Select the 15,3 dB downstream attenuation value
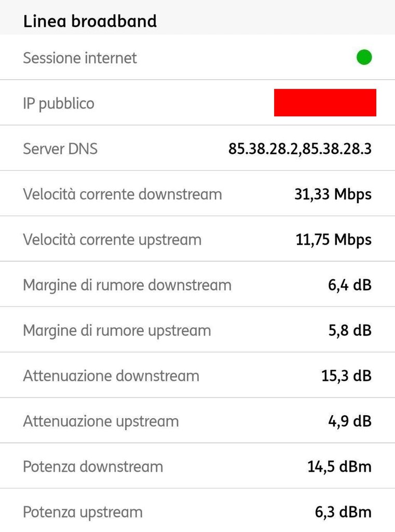 [x=346, y=376]
